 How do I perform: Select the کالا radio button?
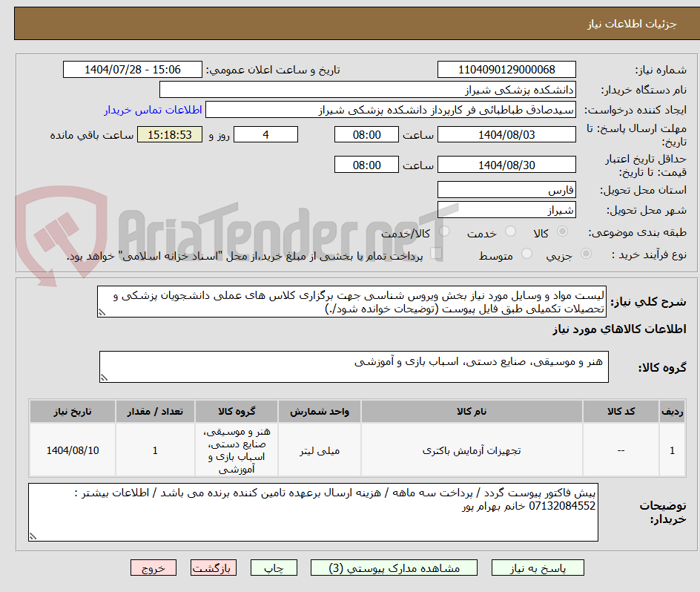click(562, 231)
